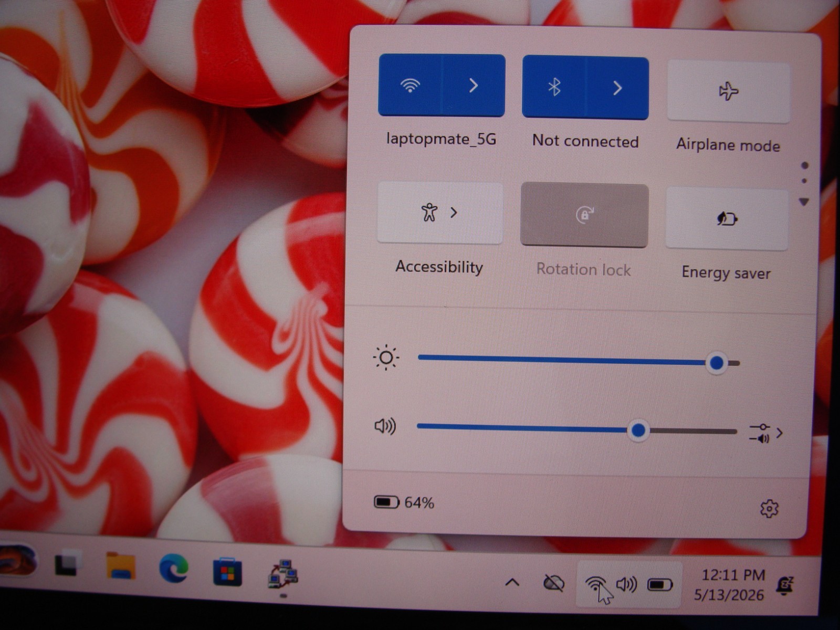The image size is (840, 630).
Task: Enable Airplane mode
Action: [x=728, y=92]
